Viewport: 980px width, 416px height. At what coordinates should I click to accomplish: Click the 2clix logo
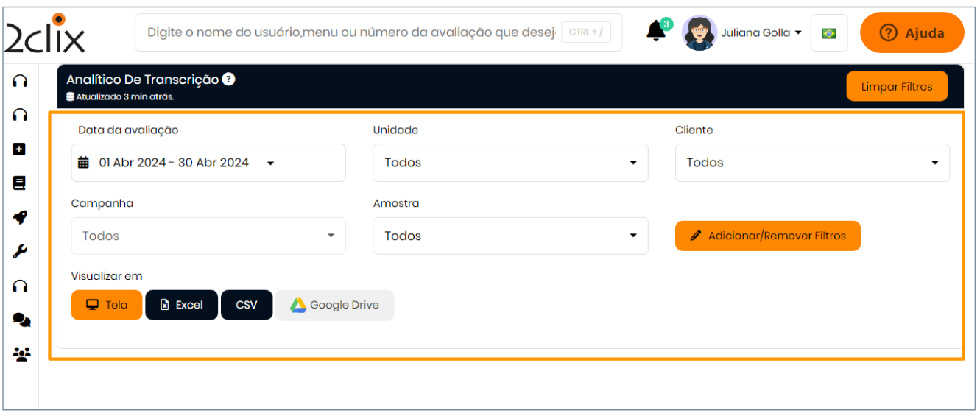click(46, 34)
